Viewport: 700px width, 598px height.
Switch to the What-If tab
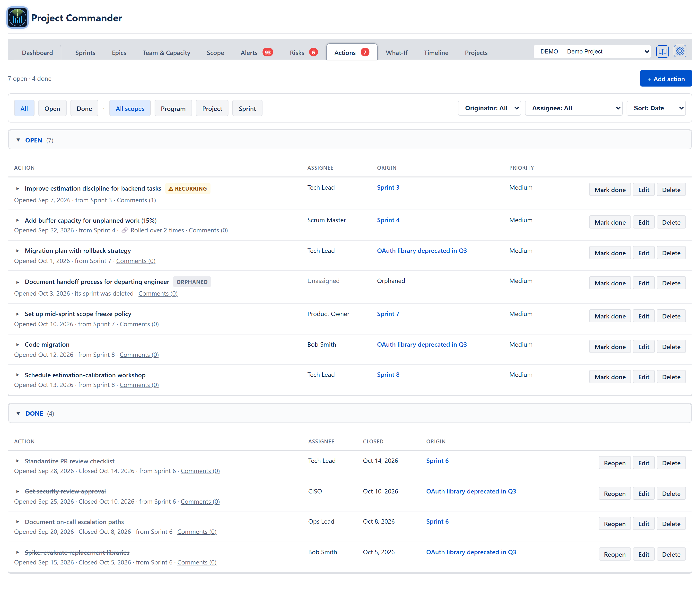point(397,53)
